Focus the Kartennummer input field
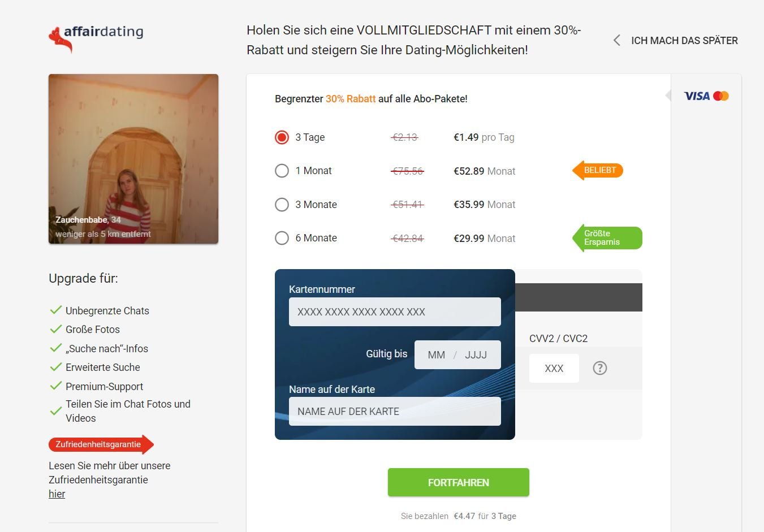This screenshot has height=532, width=764. pos(395,312)
